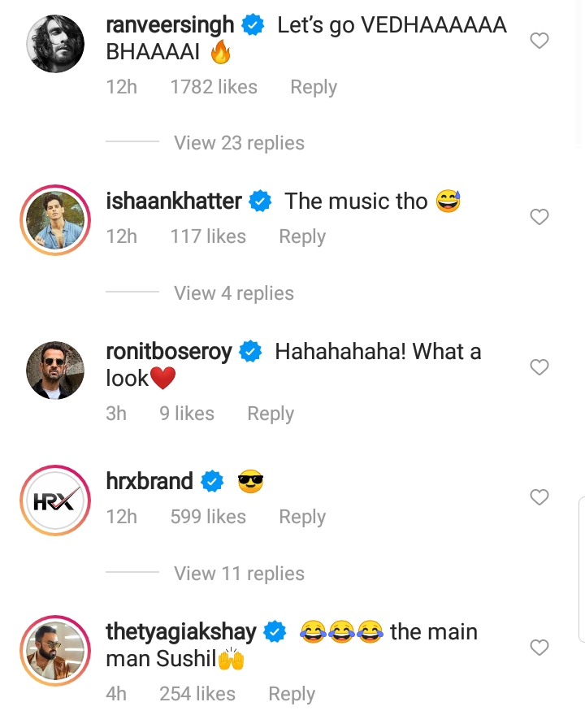Image resolution: width=585 pixels, height=728 pixels.
Task: Tap the heart on ishaankhatter's comment
Action: coord(539,217)
